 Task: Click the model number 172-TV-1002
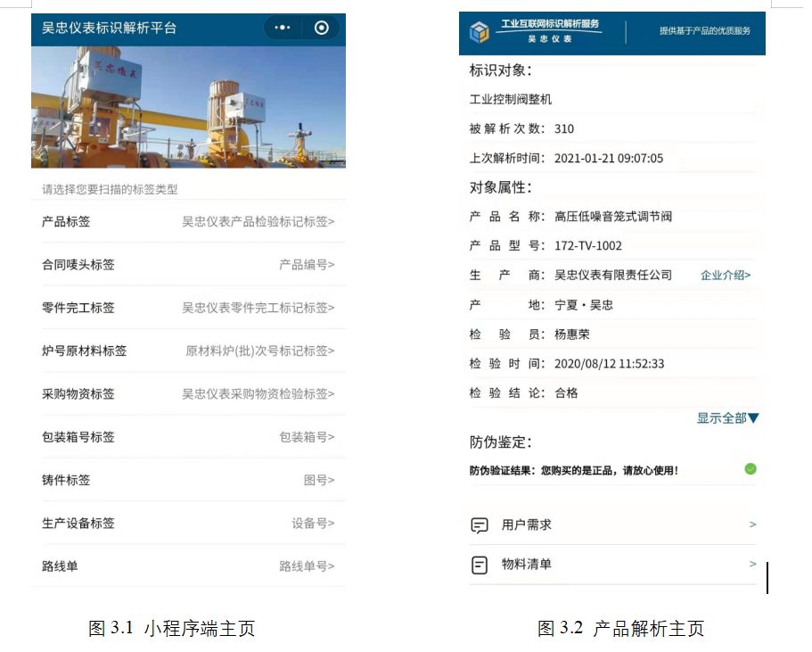tap(587, 245)
